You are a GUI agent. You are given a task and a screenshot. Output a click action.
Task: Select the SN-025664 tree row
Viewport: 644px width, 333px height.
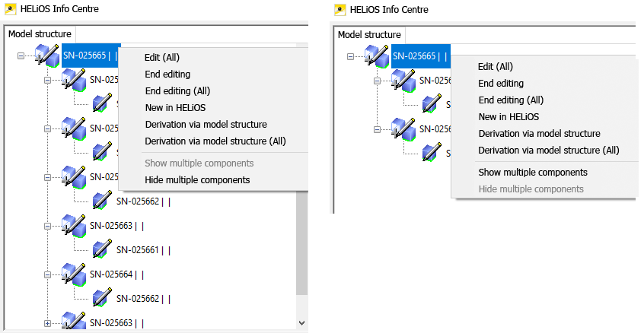click(116, 274)
